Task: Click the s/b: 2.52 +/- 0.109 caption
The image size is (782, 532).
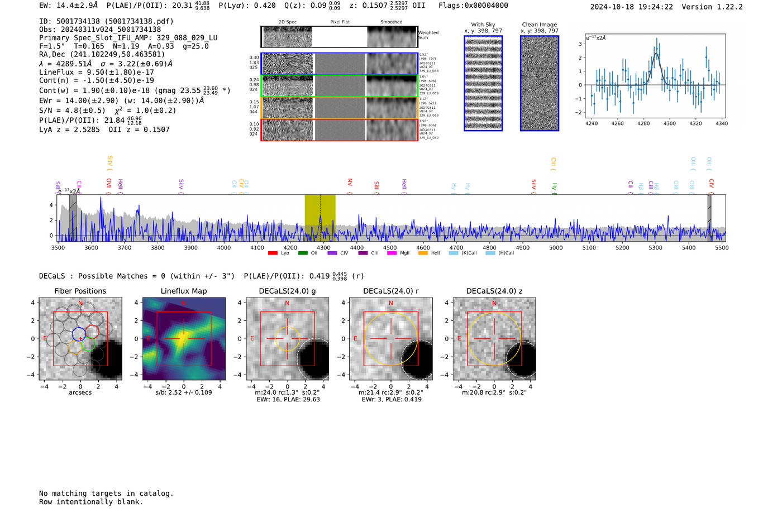Action: point(184,392)
